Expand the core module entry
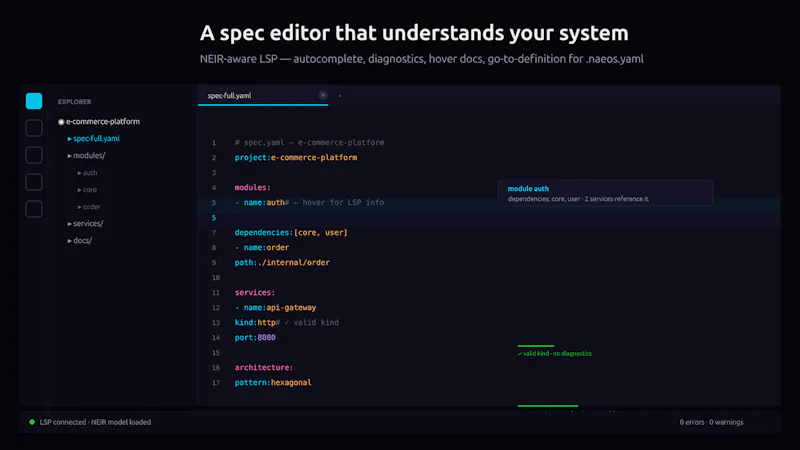800x450 pixels. click(x=87, y=189)
